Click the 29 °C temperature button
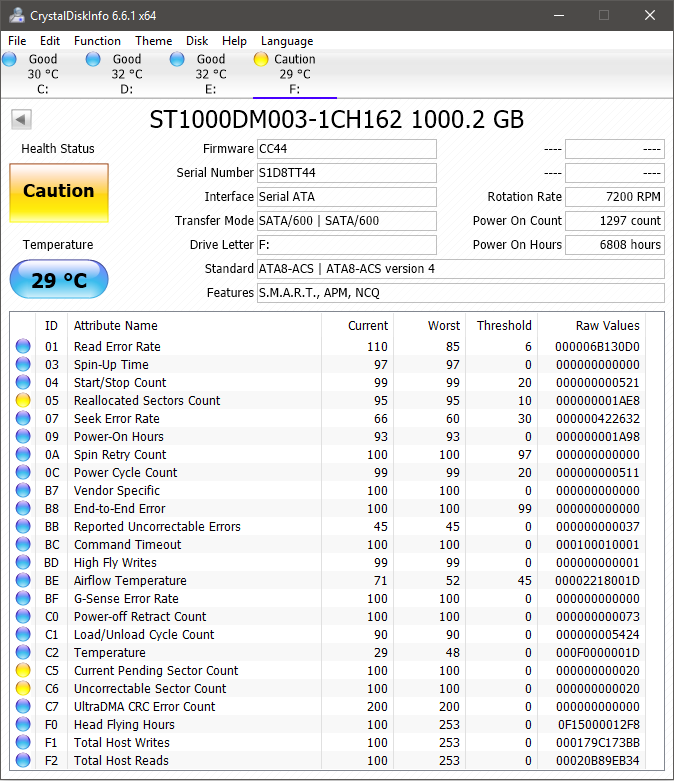Screen dimensions: 674x781 point(59,279)
